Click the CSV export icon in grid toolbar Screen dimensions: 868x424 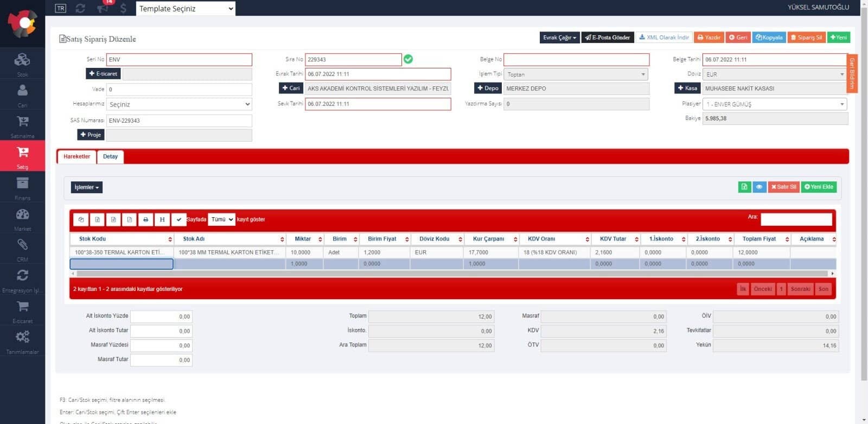113,219
